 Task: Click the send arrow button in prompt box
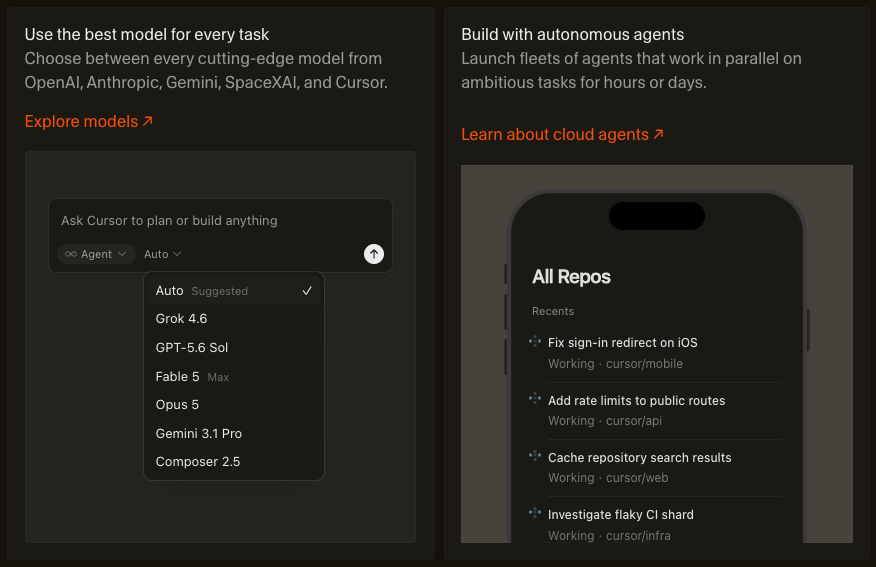click(x=374, y=254)
